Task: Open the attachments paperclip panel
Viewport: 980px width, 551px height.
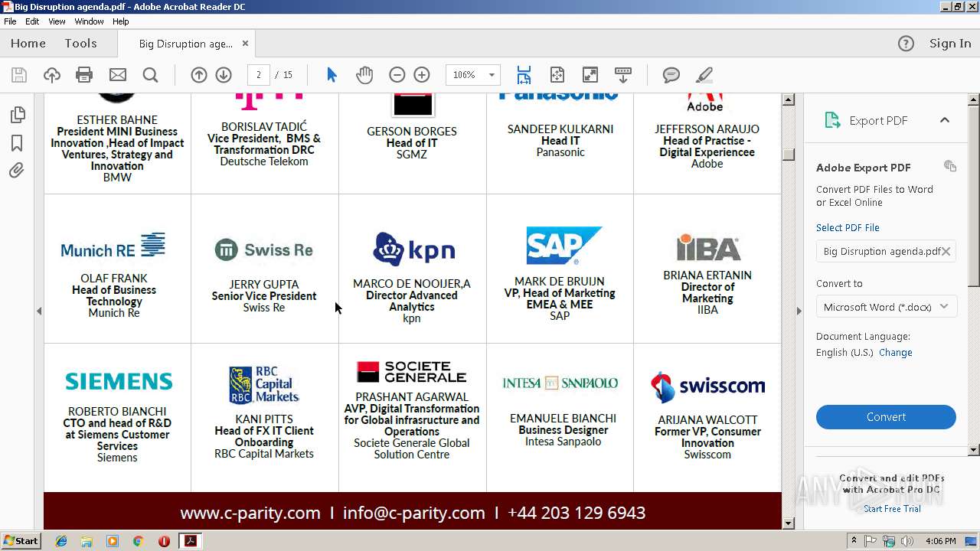Action: click(17, 170)
